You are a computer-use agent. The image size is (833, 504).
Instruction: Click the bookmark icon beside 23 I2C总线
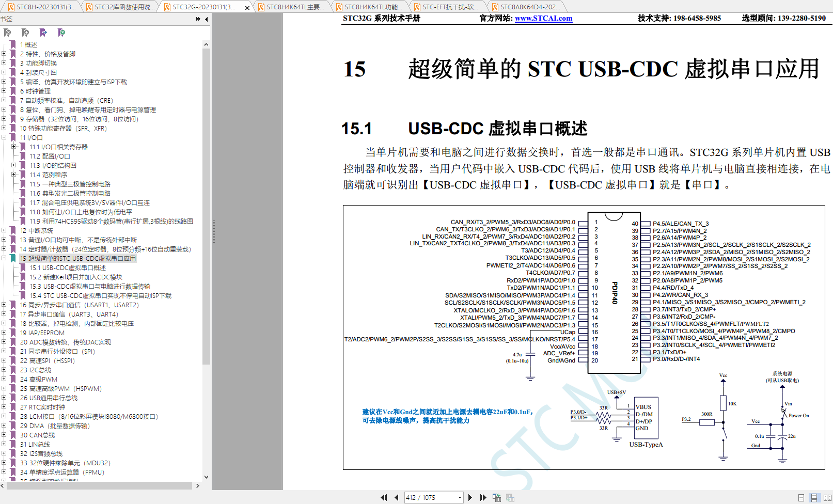(13, 370)
